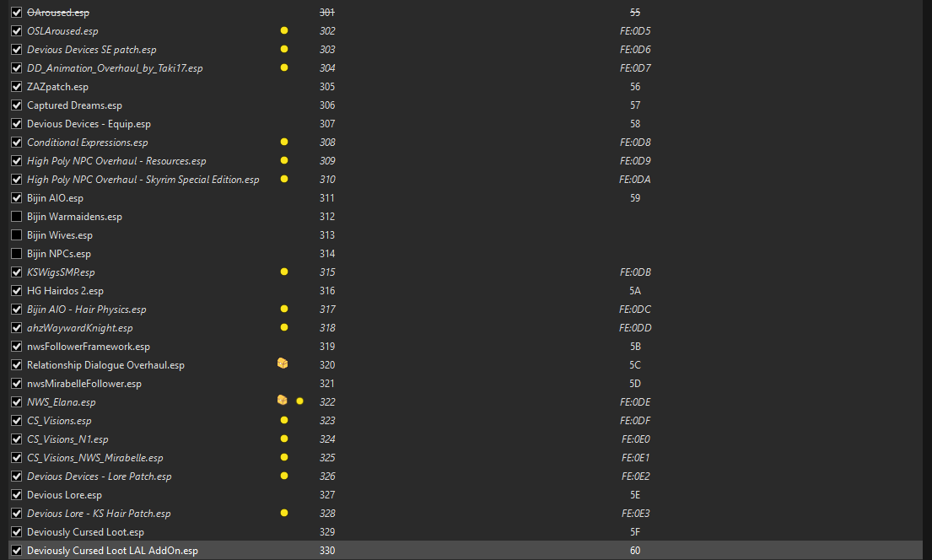This screenshot has width=932, height=560.
Task: Click Deviously Cursed Loot LAL AddOn.esp name
Action: [112, 551]
